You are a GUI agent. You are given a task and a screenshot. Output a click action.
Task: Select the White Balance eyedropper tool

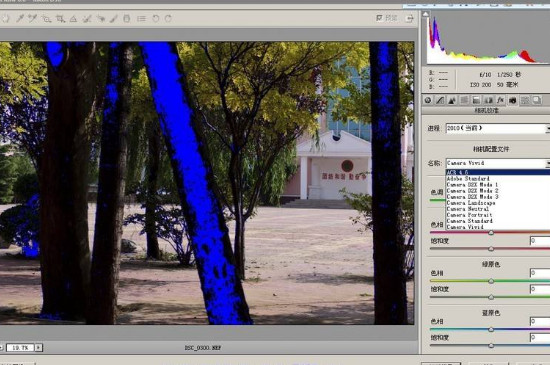20,18
